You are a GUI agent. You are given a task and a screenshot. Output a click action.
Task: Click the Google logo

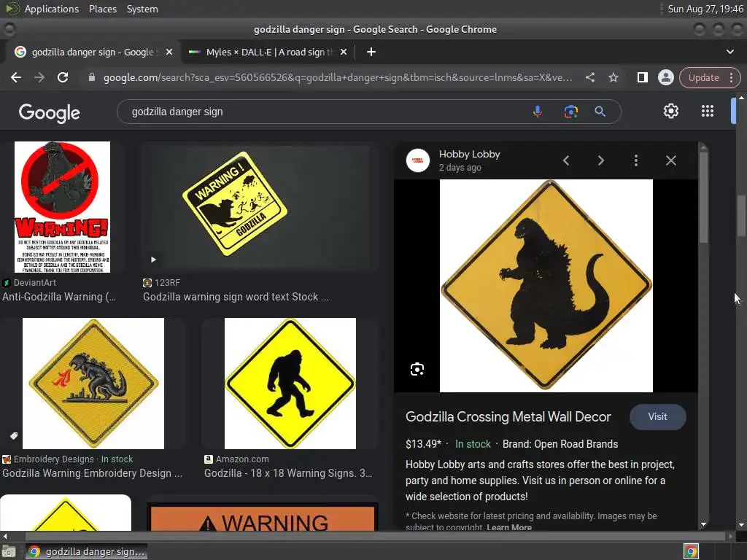[50, 113]
